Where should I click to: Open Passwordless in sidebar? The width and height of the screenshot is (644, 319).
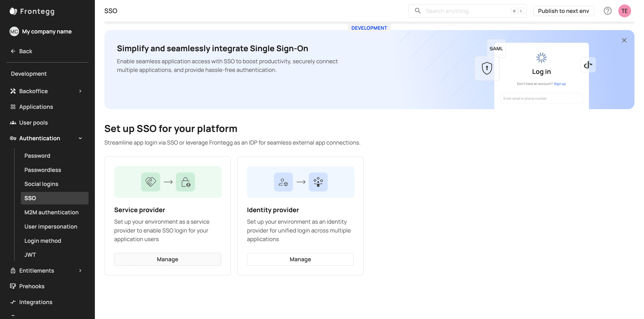pyautogui.click(x=43, y=170)
